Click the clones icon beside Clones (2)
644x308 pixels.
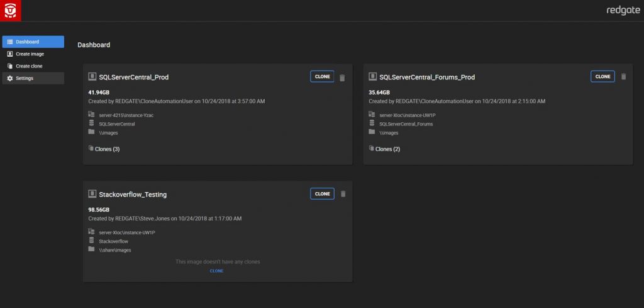tap(371, 148)
